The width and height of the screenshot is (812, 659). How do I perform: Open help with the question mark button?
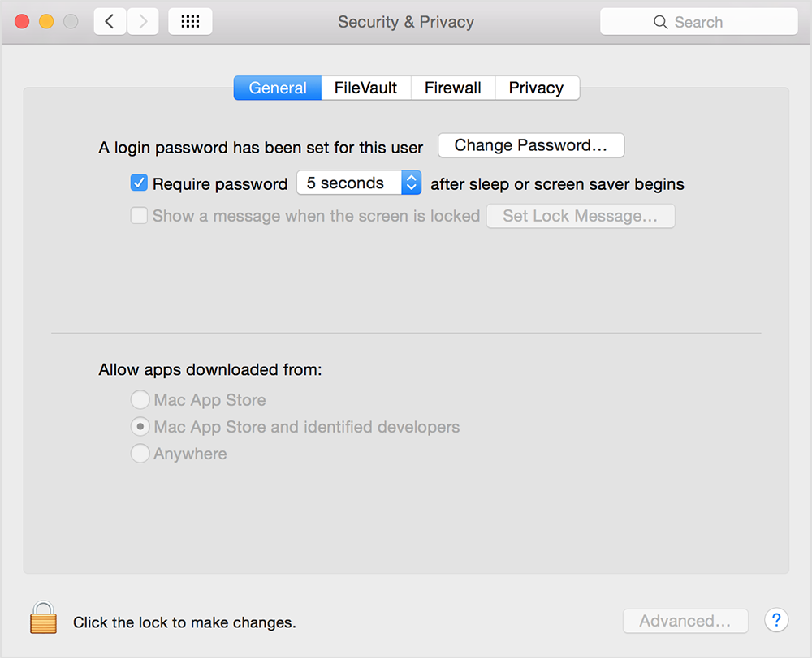click(x=776, y=621)
